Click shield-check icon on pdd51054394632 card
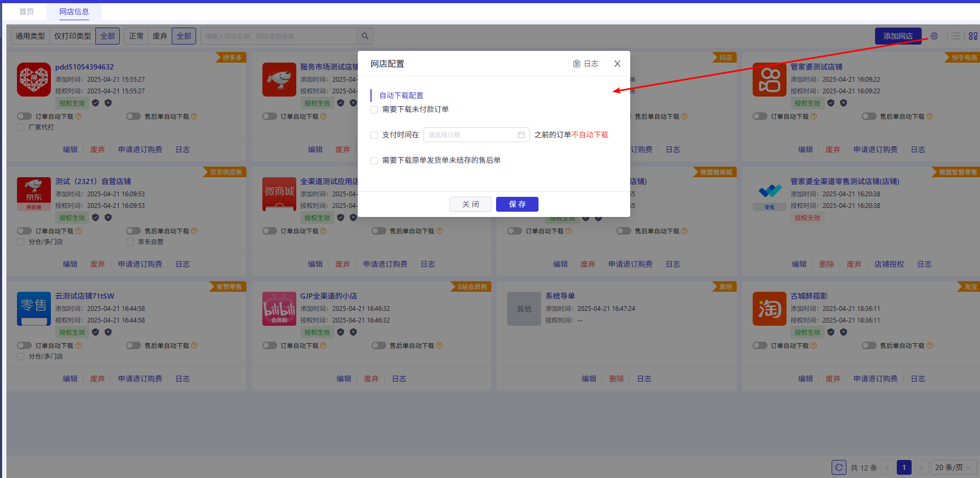The height and width of the screenshot is (478, 980). (x=95, y=103)
